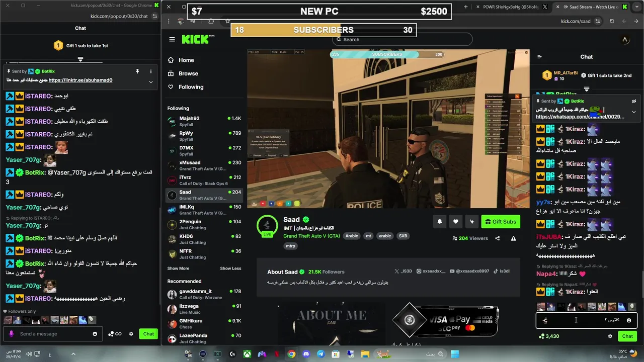Screen dimensions: 644x362
Task: Open xMusaad channel in Following list
Action: click(x=204, y=165)
